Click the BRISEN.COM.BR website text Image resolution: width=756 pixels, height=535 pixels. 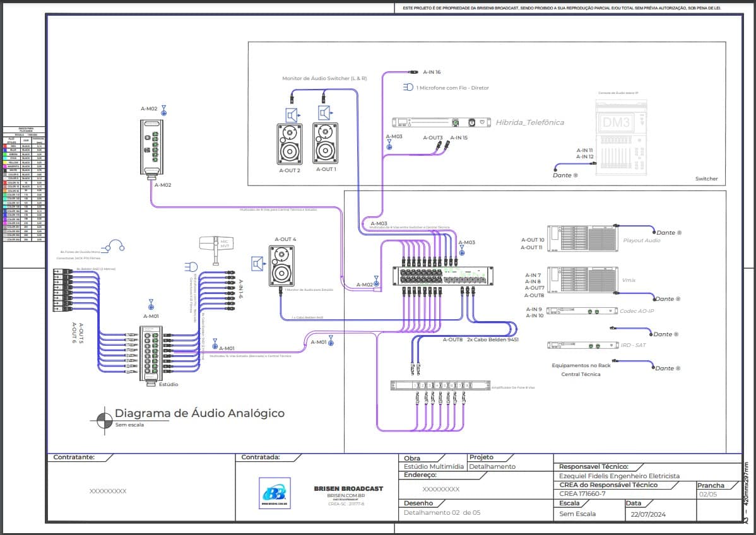tap(346, 495)
